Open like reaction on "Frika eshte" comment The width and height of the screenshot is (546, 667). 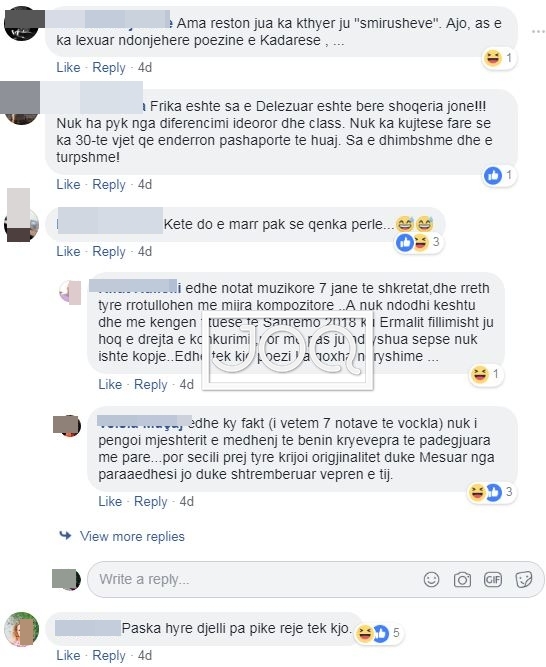[500, 175]
